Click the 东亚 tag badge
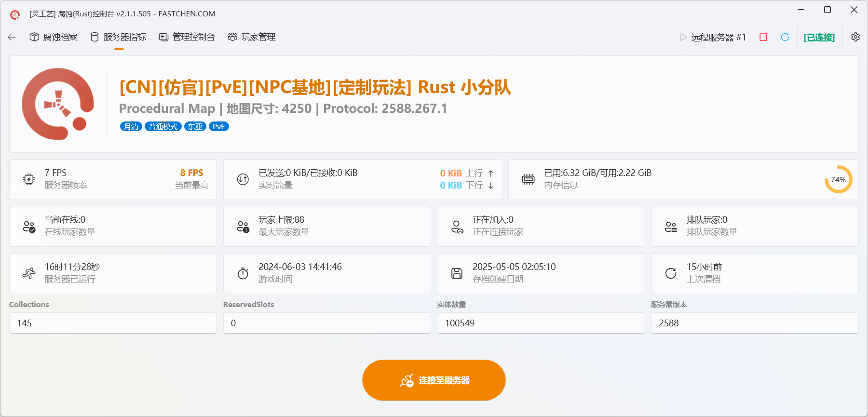Image resolution: width=868 pixels, height=417 pixels. point(195,126)
